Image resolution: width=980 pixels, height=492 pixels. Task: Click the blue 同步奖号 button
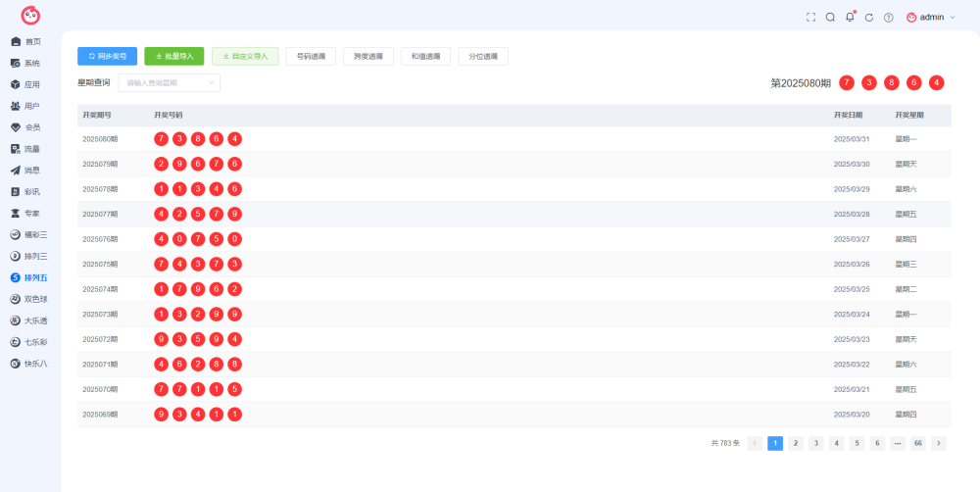click(x=107, y=56)
